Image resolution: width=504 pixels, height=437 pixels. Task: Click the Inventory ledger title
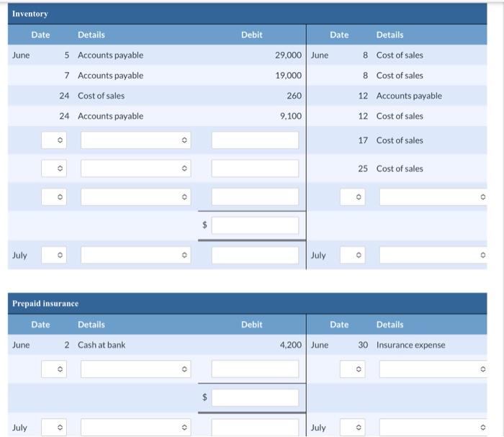point(30,14)
